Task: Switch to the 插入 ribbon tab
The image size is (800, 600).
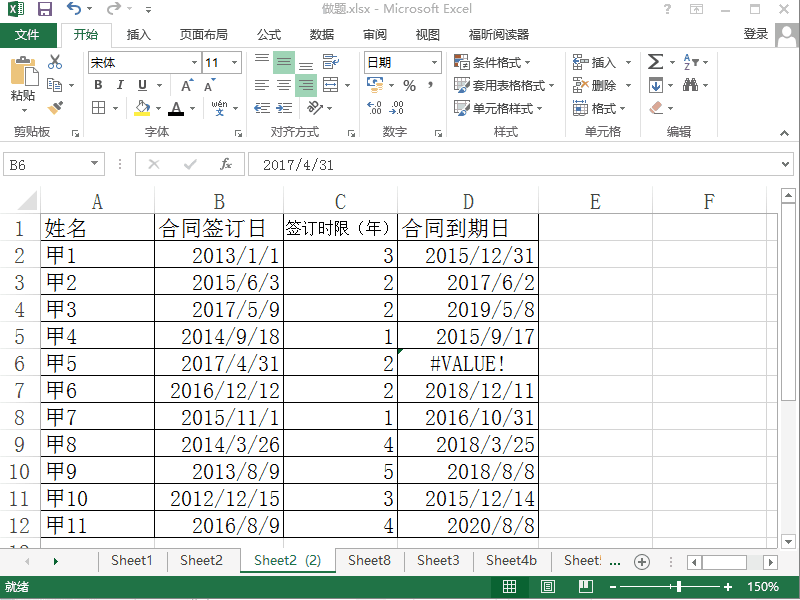Action: 138,34
